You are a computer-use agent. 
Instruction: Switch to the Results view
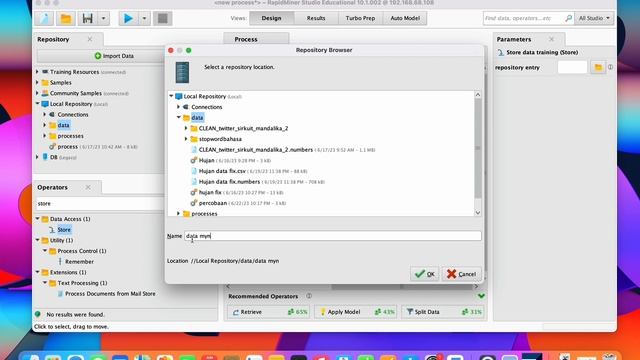[316, 18]
